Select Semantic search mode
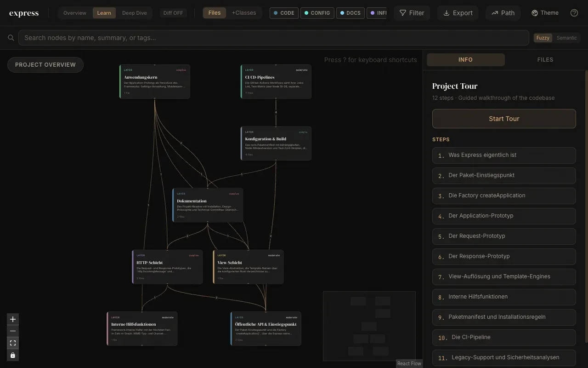588x368 pixels. pyautogui.click(x=566, y=38)
